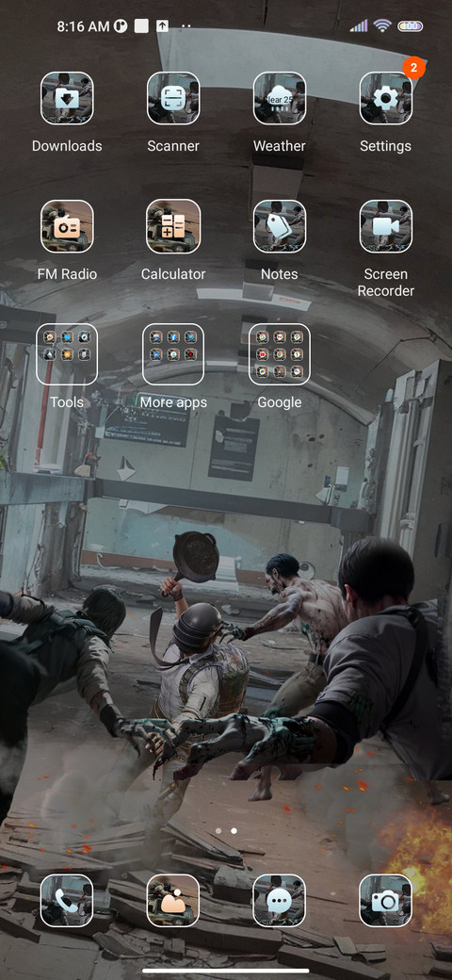Open the More apps folder
This screenshot has width=452, height=980.
[x=173, y=353]
